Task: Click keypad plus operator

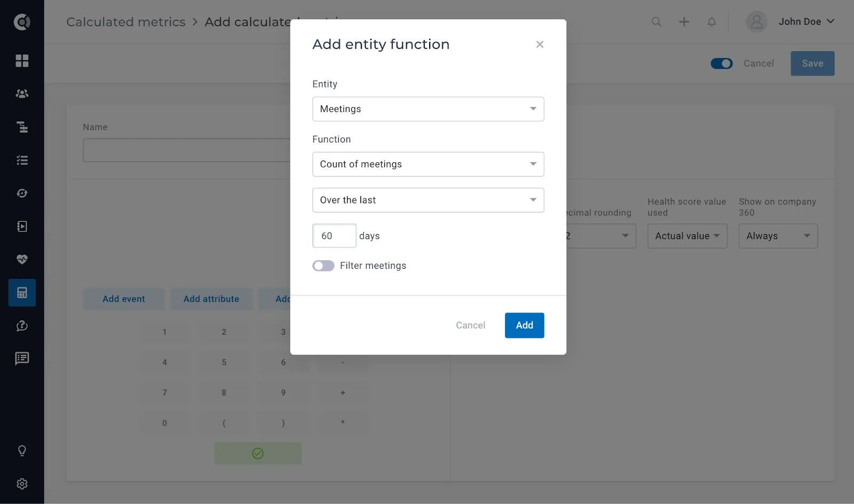Action: [x=343, y=393]
